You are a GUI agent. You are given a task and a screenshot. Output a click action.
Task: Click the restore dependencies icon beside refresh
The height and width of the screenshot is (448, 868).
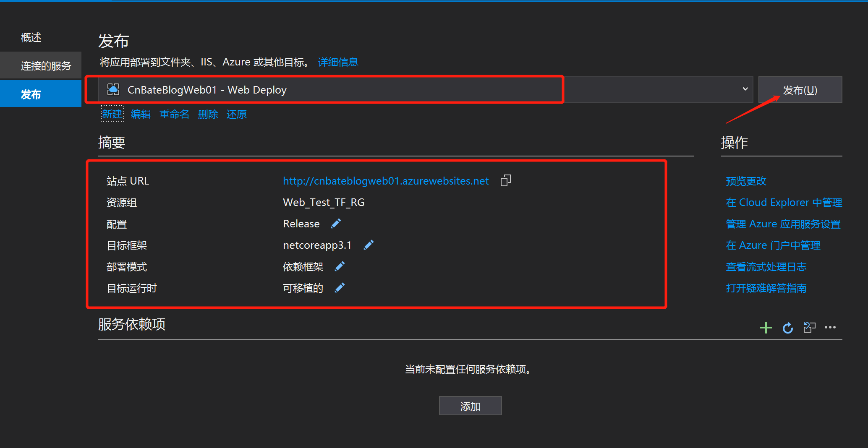tap(809, 327)
